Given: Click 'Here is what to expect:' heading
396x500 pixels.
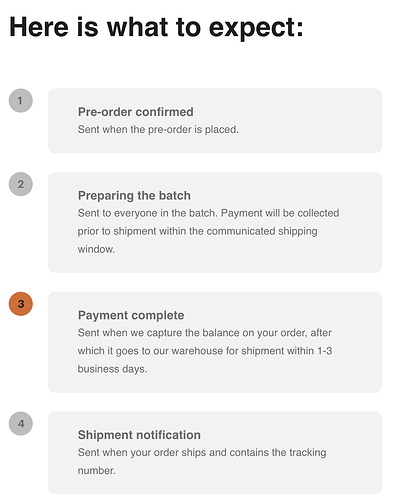Looking at the screenshot, I should pyautogui.click(x=157, y=28).
